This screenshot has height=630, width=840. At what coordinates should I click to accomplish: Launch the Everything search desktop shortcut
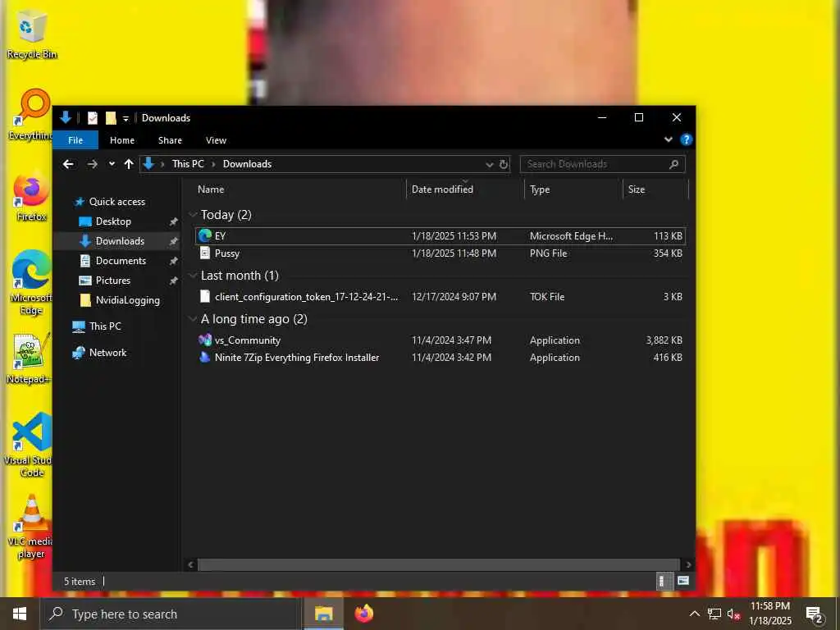[x=31, y=115]
